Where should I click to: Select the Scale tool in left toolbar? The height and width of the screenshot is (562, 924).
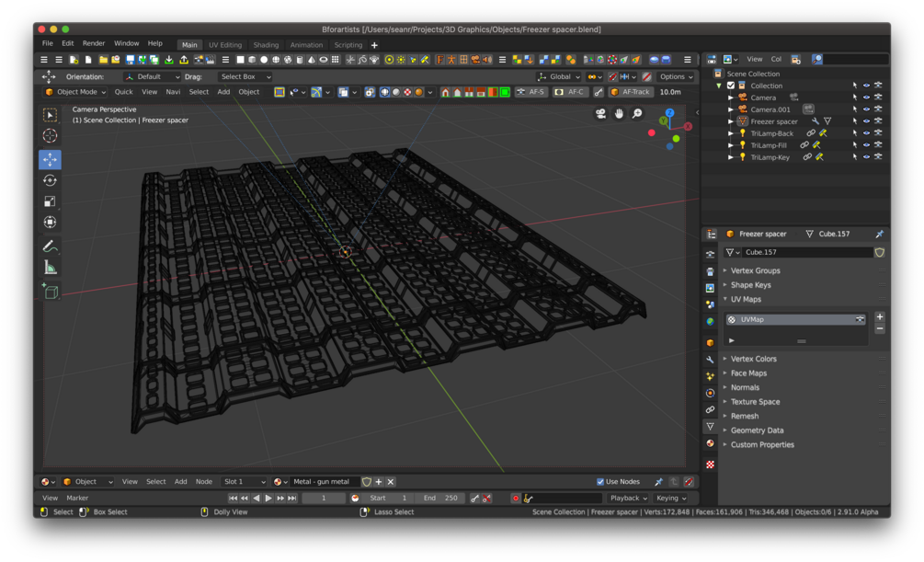pyautogui.click(x=50, y=201)
